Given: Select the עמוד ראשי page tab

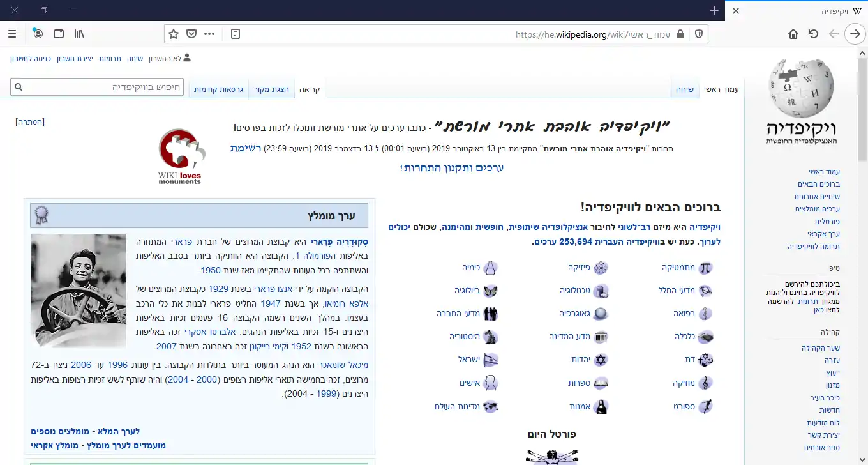Looking at the screenshot, I should click(x=721, y=89).
